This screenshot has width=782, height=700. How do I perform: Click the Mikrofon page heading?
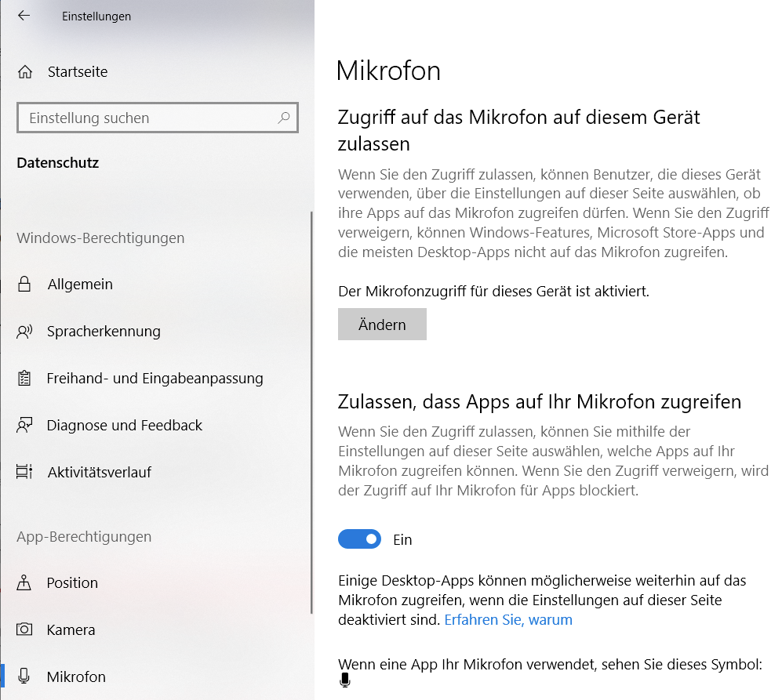tap(388, 71)
